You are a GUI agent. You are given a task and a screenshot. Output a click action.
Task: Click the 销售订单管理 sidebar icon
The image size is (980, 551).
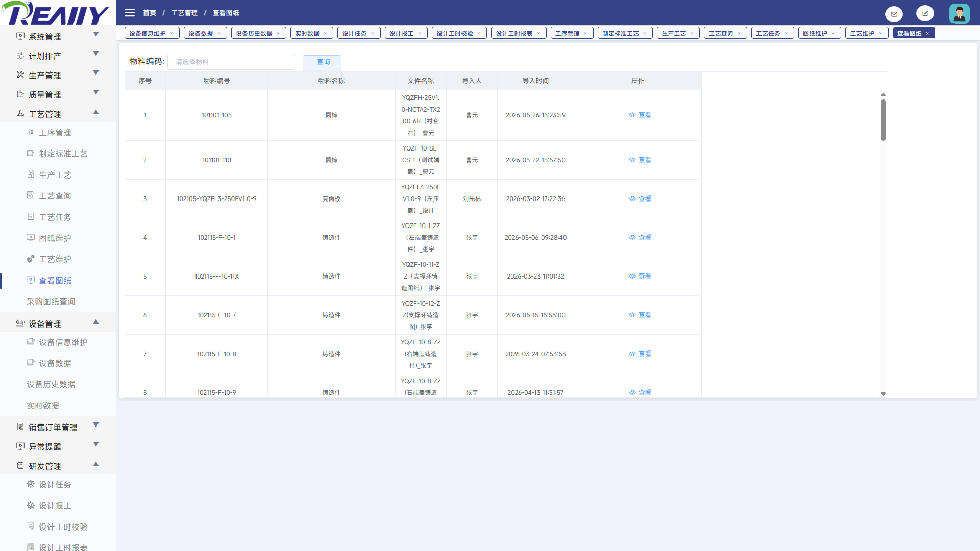click(x=20, y=427)
